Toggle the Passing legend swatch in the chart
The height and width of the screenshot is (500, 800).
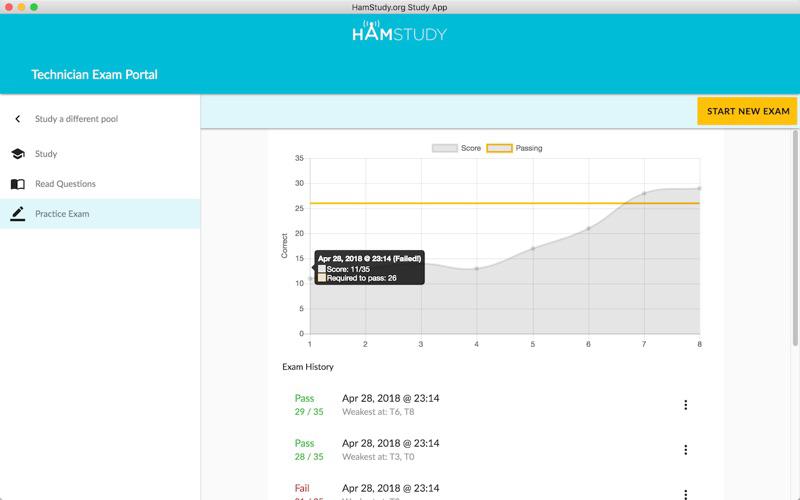499,148
